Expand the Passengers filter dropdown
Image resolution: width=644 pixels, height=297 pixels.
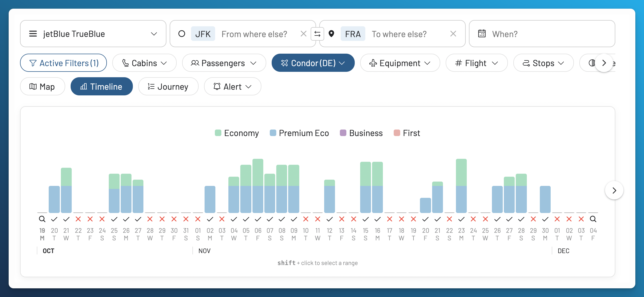(x=224, y=63)
